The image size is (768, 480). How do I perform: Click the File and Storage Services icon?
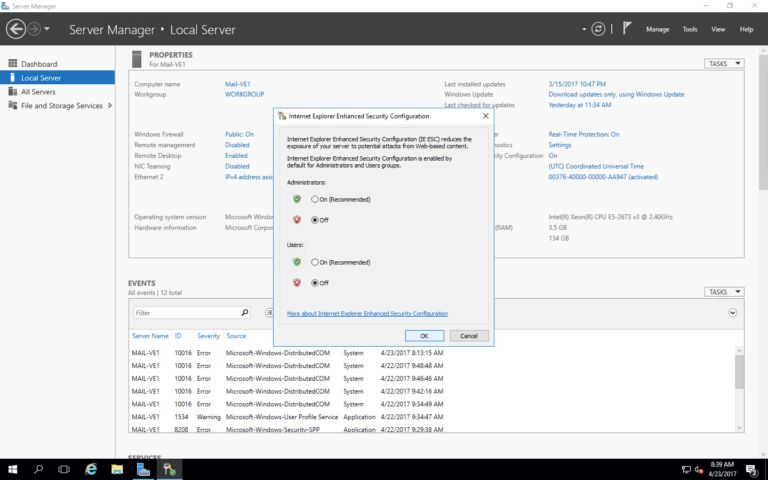pos(13,105)
